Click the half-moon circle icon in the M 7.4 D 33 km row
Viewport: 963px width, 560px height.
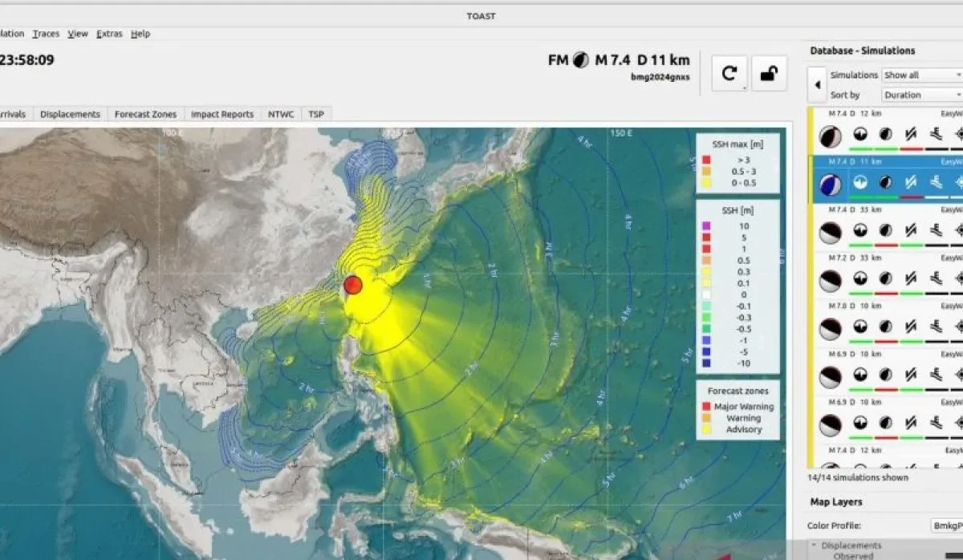click(885, 231)
